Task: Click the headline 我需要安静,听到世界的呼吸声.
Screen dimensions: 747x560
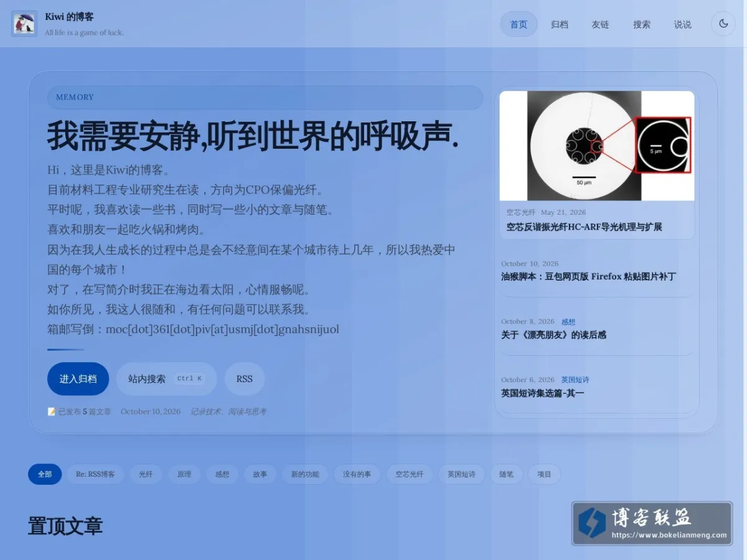Action: point(253,136)
